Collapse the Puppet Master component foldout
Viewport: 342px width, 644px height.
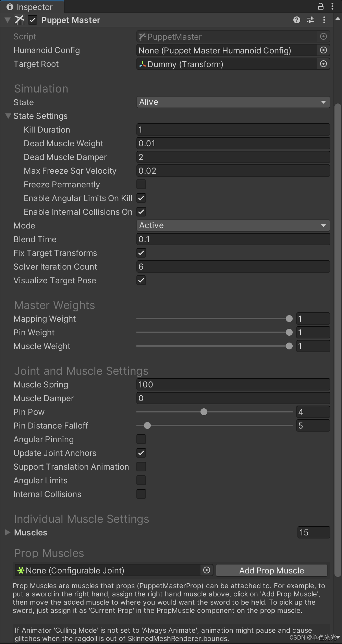8,20
